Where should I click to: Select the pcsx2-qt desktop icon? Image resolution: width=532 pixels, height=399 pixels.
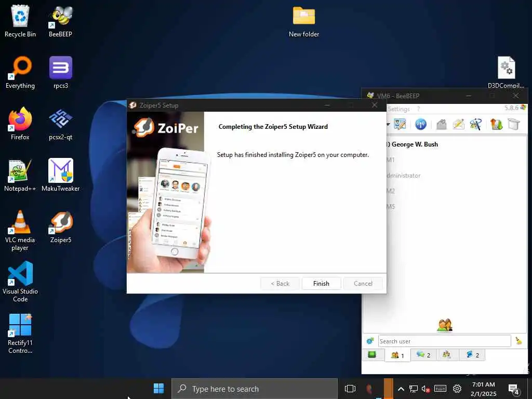[60, 124]
